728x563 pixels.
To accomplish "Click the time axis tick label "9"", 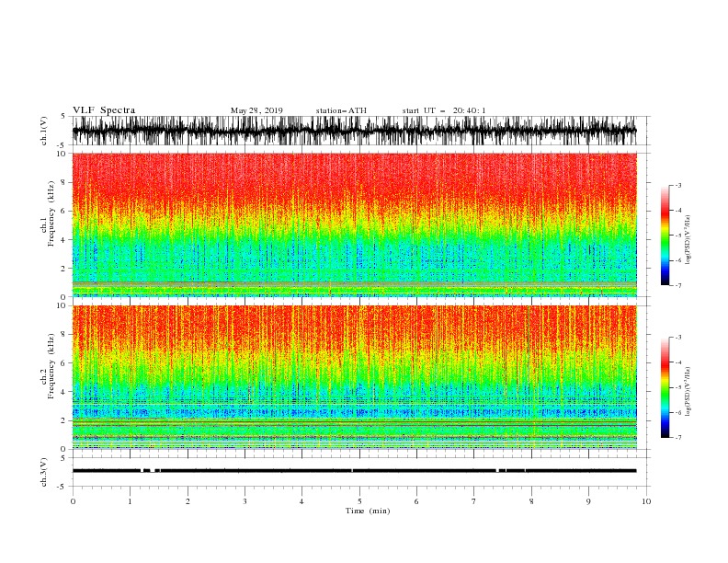I will click(x=588, y=501).
